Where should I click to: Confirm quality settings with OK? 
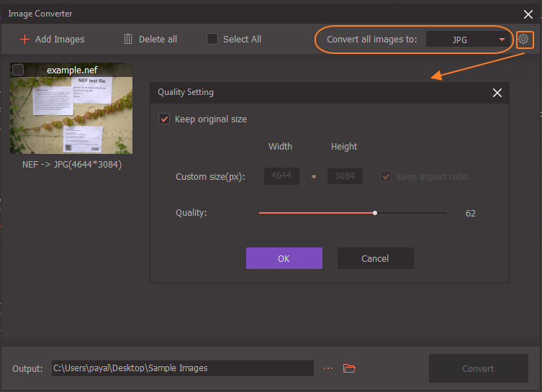coord(284,258)
